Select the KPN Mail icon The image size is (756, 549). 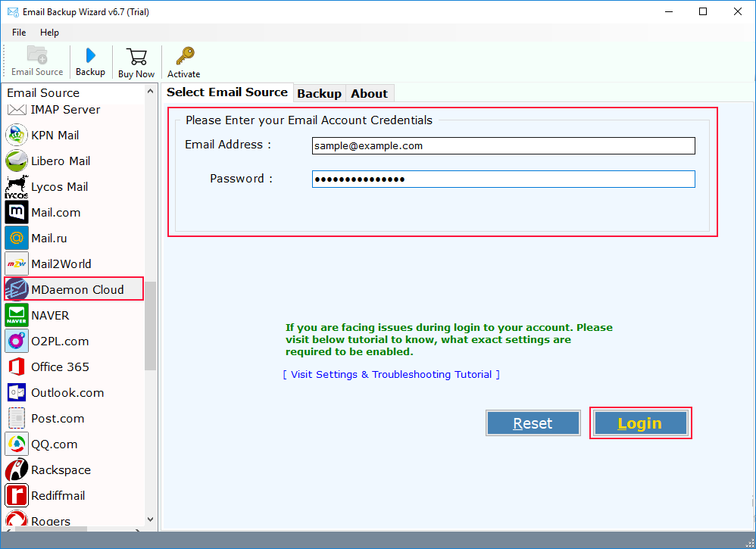click(17, 135)
